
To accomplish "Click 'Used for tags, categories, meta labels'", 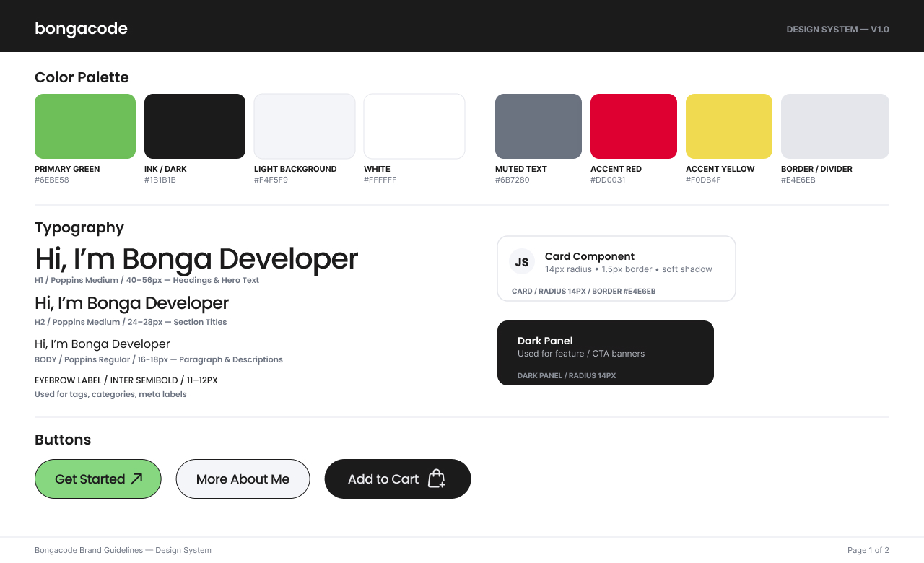I will [110, 394].
